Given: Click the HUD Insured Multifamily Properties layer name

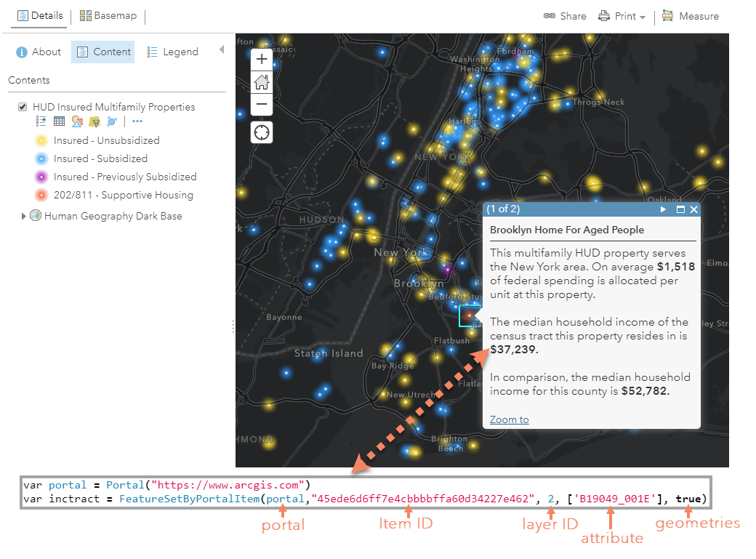Looking at the screenshot, I should pyautogui.click(x=114, y=107).
